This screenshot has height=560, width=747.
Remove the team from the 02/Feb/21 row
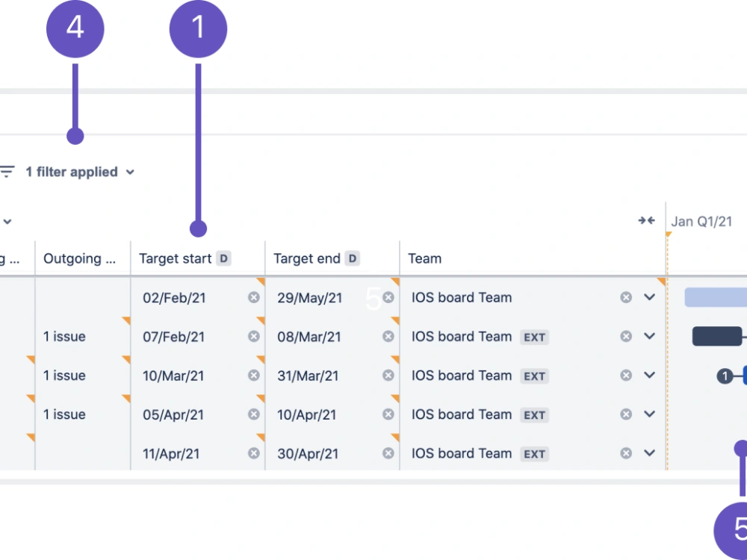[626, 297]
